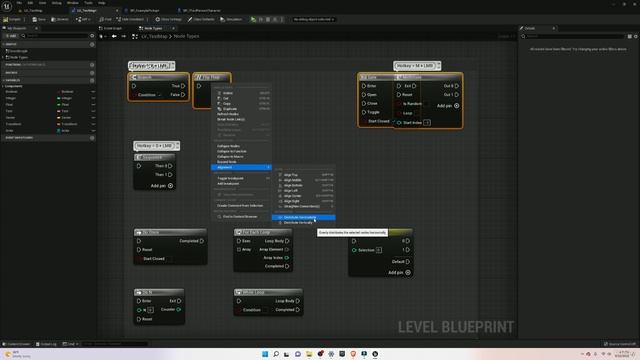Click Add pin on MultiGate node

pos(448,106)
